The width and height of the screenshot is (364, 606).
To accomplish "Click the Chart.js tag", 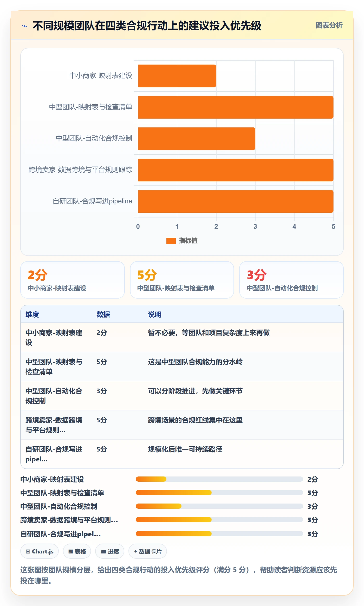I will click(40, 551).
